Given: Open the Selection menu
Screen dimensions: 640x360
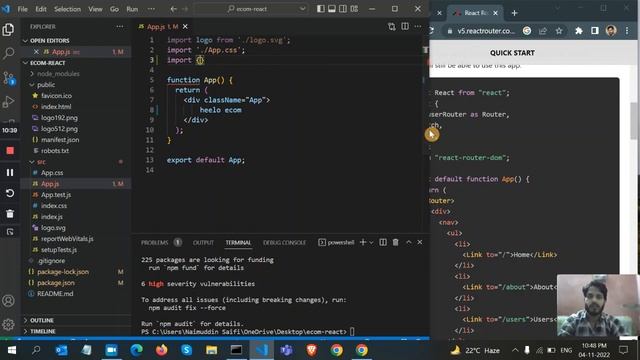Looking at the screenshot, I should tap(67, 9).
